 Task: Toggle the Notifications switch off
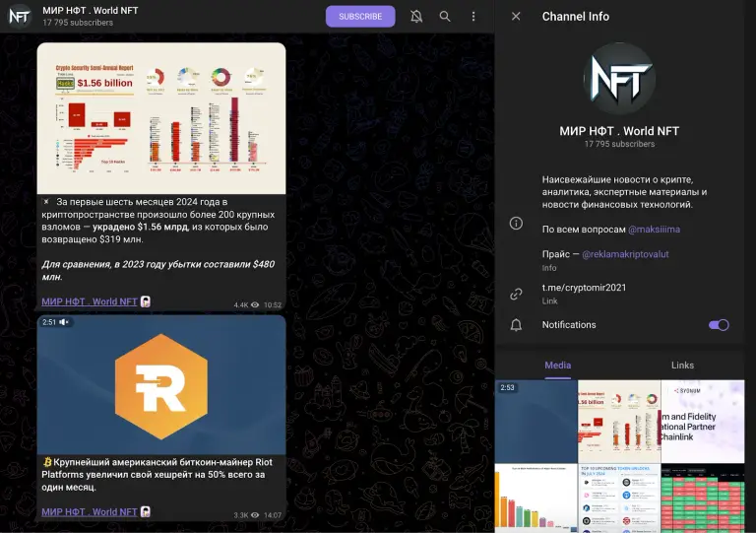pos(719,325)
